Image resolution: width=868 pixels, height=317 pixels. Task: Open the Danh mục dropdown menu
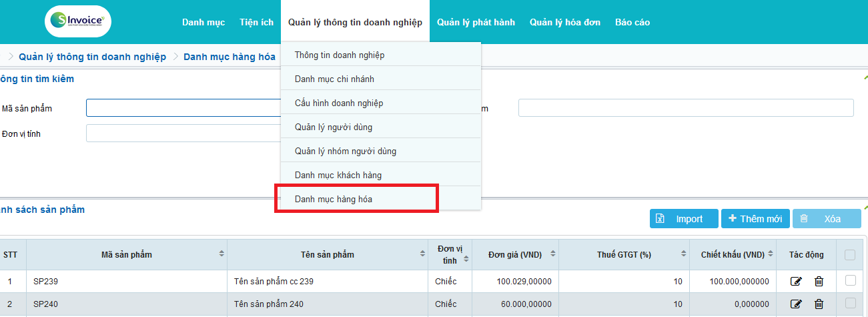tap(203, 22)
